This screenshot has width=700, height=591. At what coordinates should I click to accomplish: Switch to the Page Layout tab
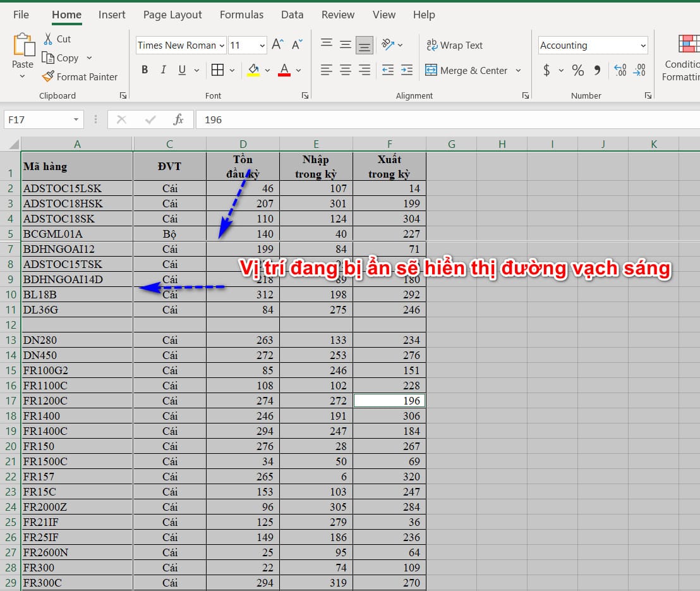pyautogui.click(x=172, y=15)
